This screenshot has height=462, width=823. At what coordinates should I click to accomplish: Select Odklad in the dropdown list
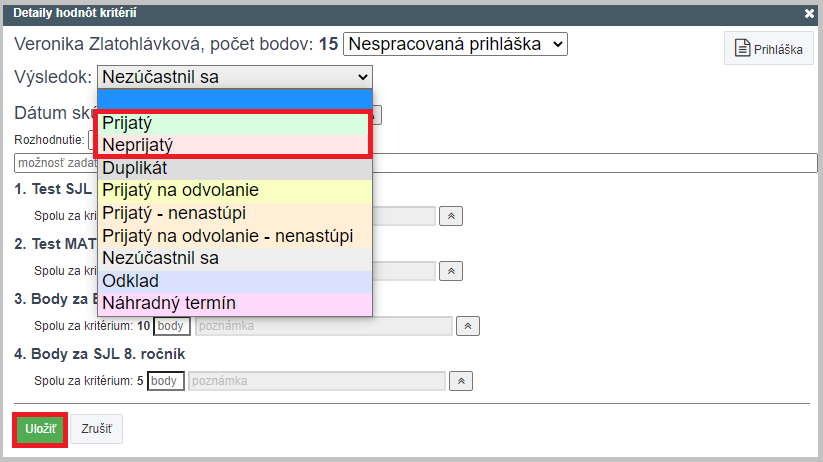pyautogui.click(x=235, y=281)
